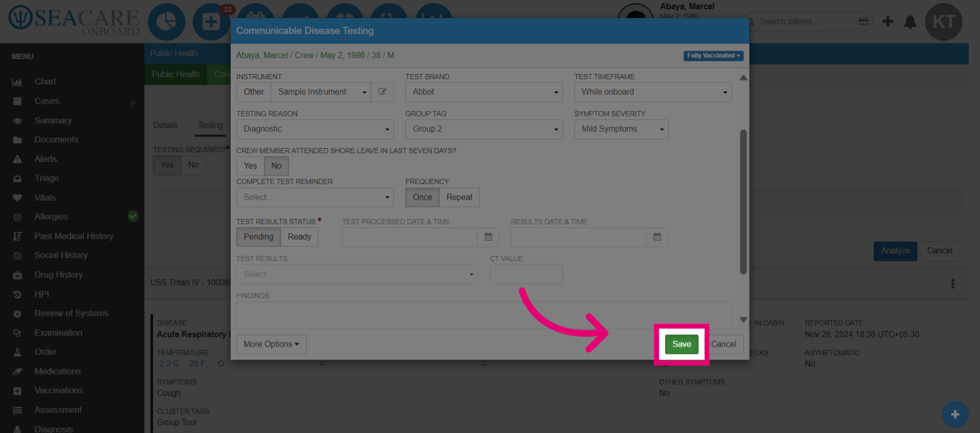The width and height of the screenshot is (980, 433).
Task: Click the Cases icon in the sidebar
Action: tap(17, 101)
